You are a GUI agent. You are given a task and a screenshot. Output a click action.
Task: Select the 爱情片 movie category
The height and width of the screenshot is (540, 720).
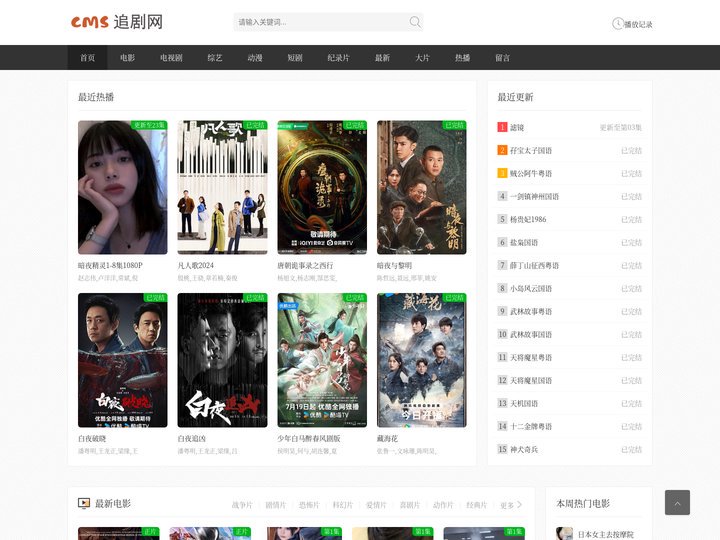376,505
